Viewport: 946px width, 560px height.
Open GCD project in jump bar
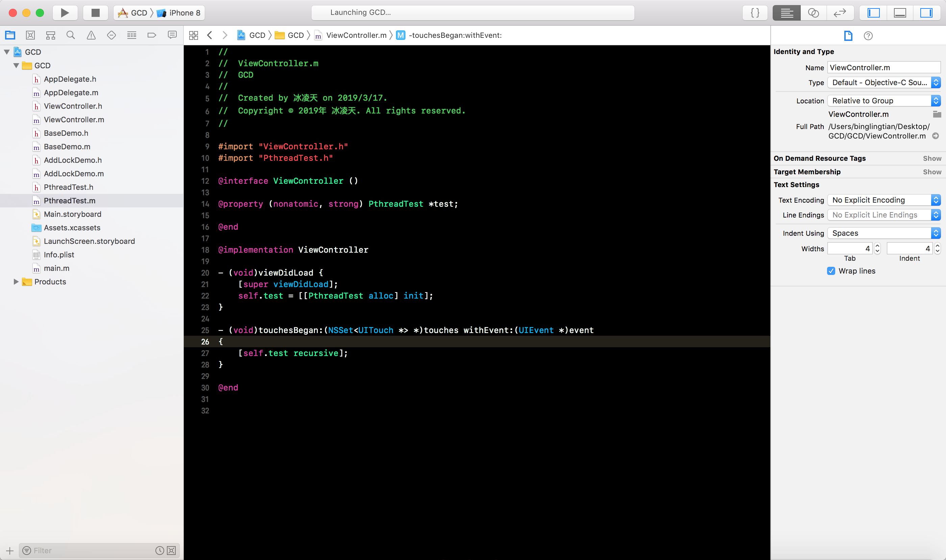tap(251, 35)
